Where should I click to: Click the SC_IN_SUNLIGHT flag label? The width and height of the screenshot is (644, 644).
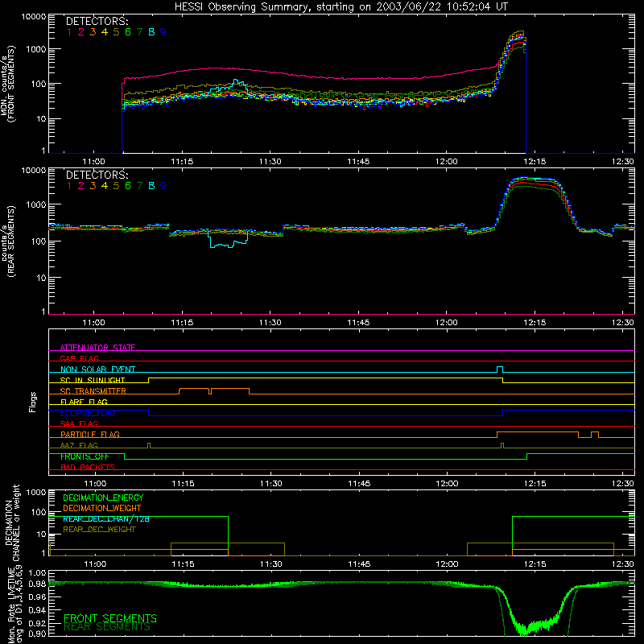point(93,380)
